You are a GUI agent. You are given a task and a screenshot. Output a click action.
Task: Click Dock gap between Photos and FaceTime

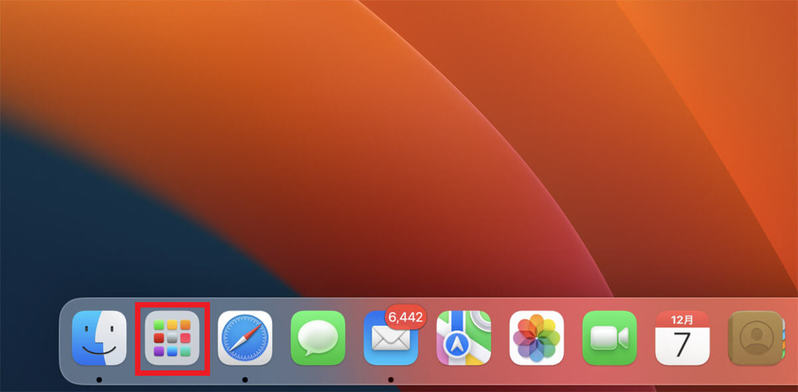tap(573, 338)
